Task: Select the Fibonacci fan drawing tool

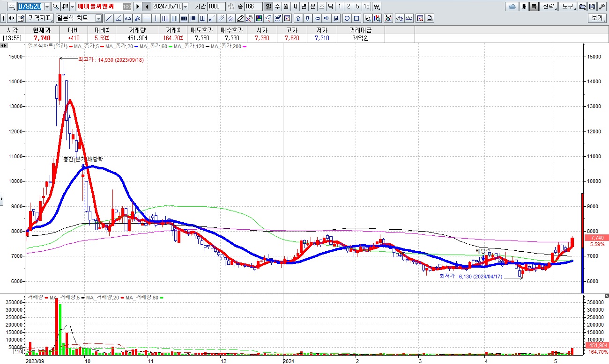Action: click(137, 18)
